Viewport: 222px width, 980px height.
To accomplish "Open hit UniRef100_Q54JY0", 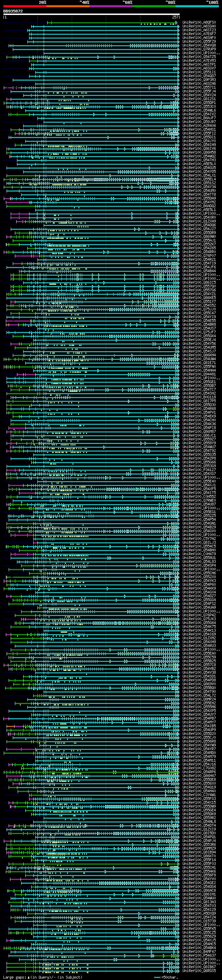I will pyautogui.click(x=199, y=141).
